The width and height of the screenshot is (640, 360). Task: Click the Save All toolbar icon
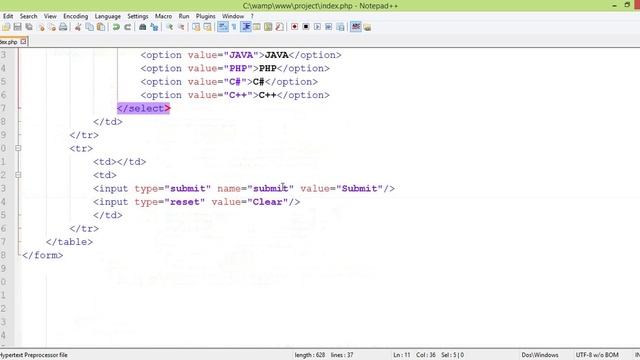pyautogui.click(x=29, y=27)
